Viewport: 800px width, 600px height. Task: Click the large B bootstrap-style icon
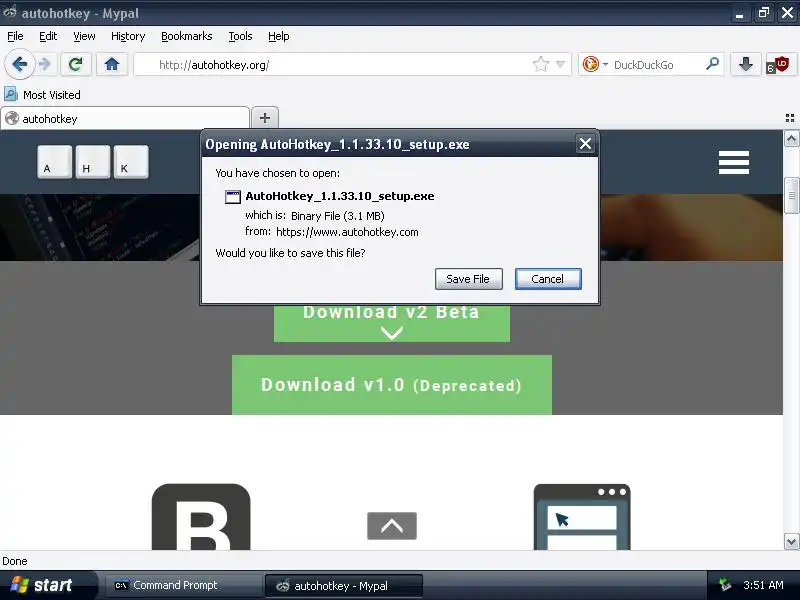coord(201,517)
